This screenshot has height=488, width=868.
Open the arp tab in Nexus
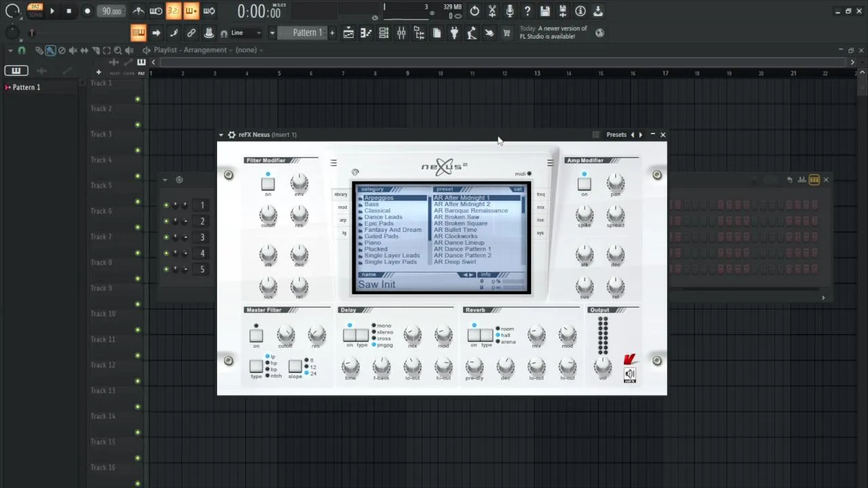(x=343, y=220)
